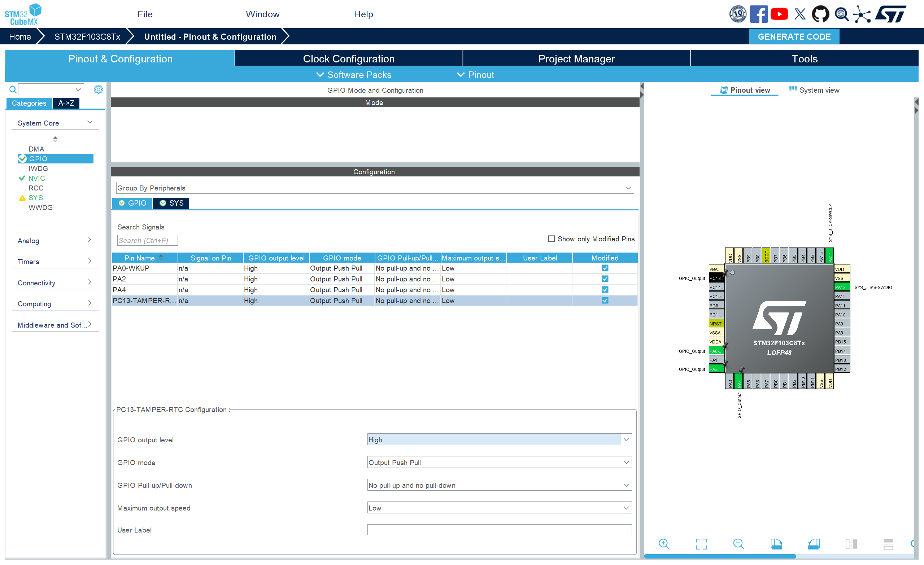The height and width of the screenshot is (565, 924).
Task: Open the Software Packs dropdown
Action: [x=354, y=75]
